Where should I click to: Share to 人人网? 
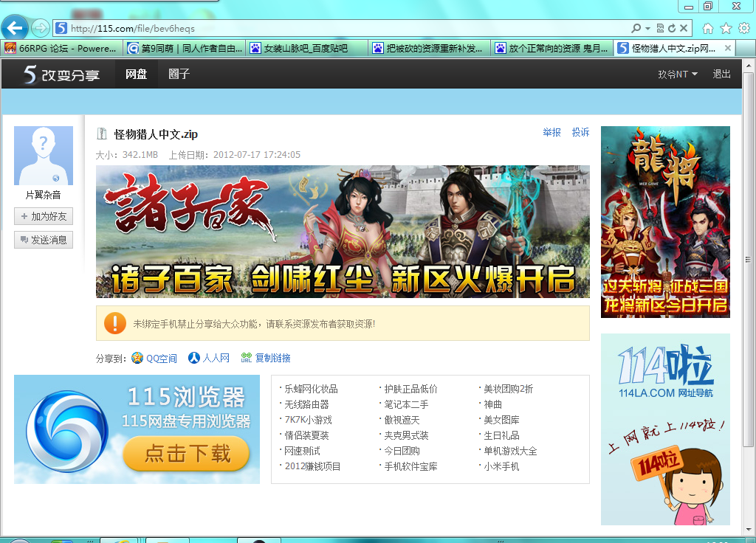(x=209, y=358)
